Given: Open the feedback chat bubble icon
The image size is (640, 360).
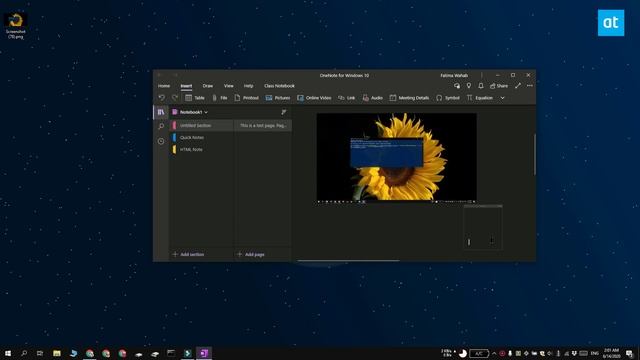Looking at the screenshot, I should pyautogui.click(x=457, y=86).
